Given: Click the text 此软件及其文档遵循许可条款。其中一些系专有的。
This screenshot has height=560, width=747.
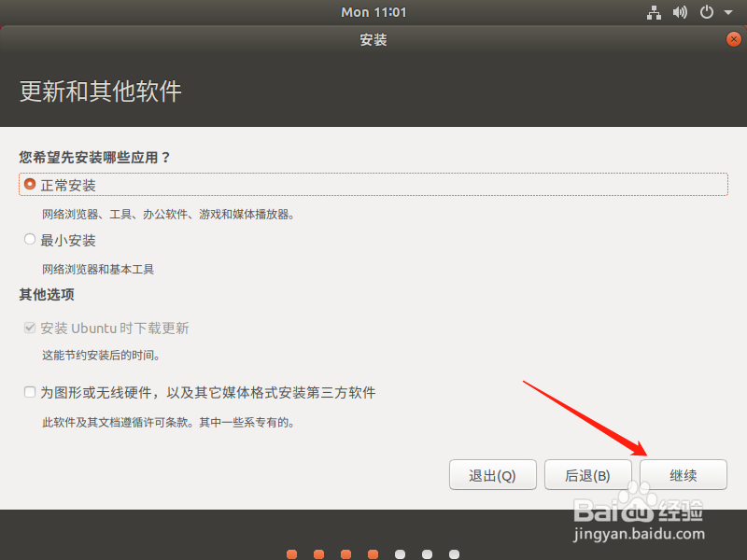Looking at the screenshot, I should [x=169, y=423].
